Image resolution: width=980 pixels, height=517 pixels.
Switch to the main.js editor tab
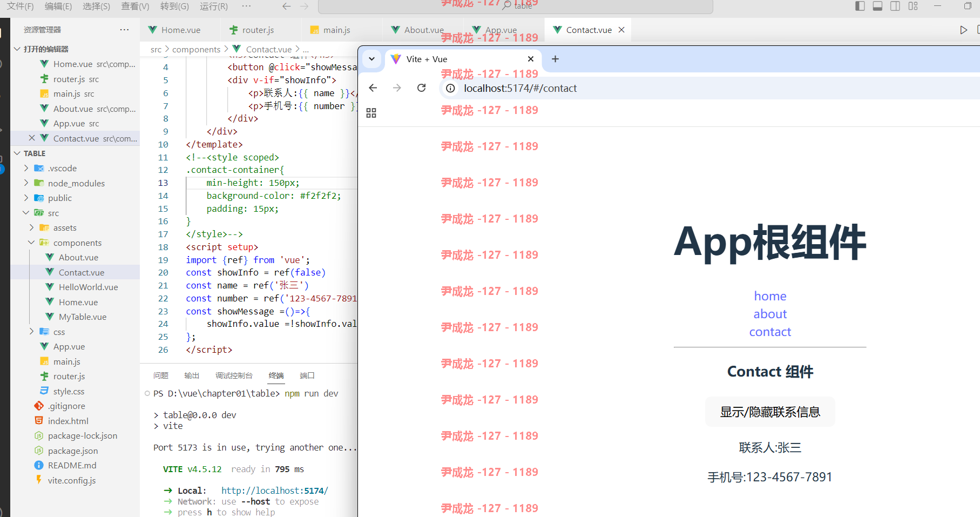pos(336,30)
